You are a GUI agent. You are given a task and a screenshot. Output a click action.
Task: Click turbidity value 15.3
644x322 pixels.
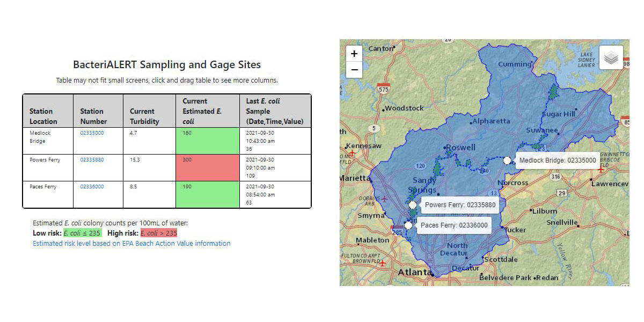(149, 168)
